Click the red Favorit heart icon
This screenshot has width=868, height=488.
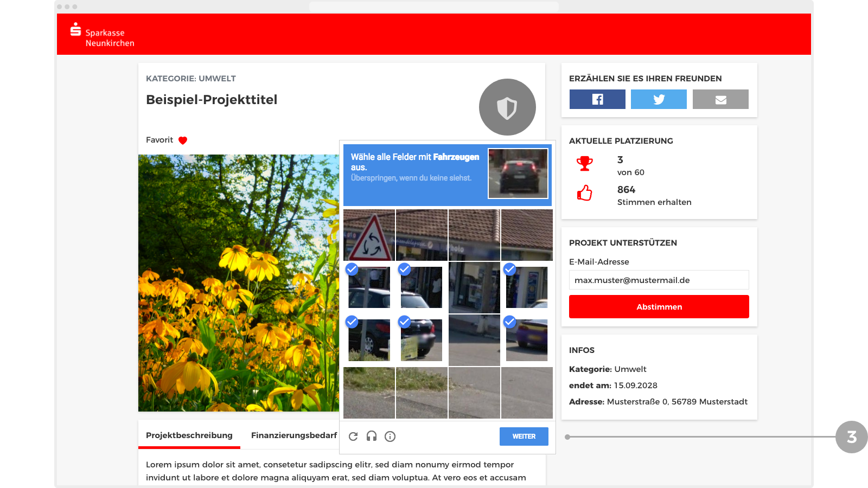point(183,140)
